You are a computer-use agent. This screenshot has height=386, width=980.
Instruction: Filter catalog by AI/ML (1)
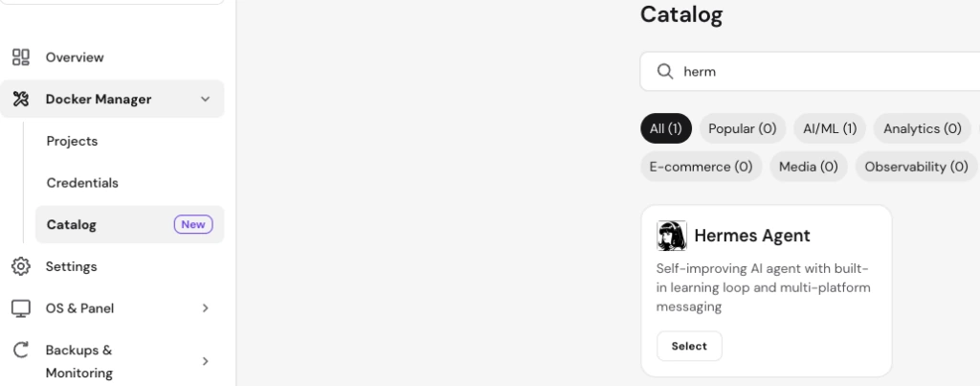(830, 129)
